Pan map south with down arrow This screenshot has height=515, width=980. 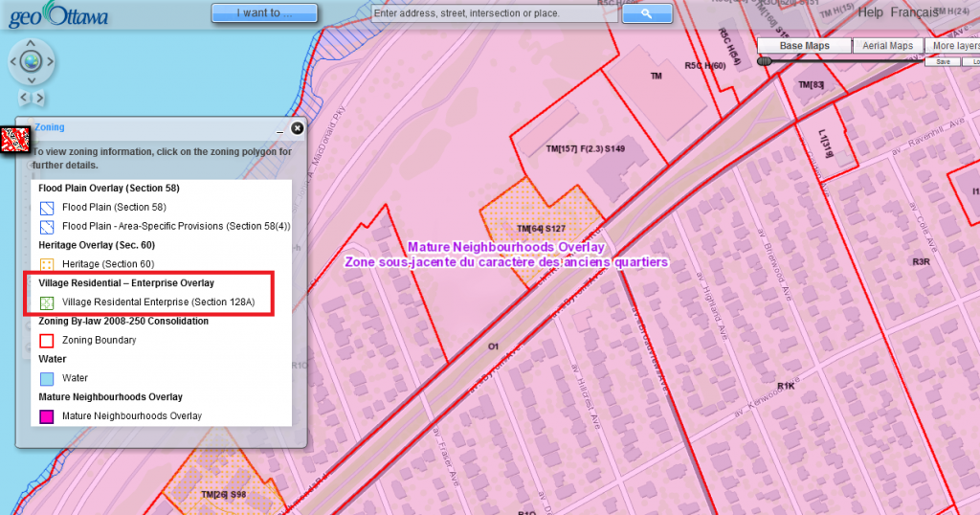pos(32,80)
